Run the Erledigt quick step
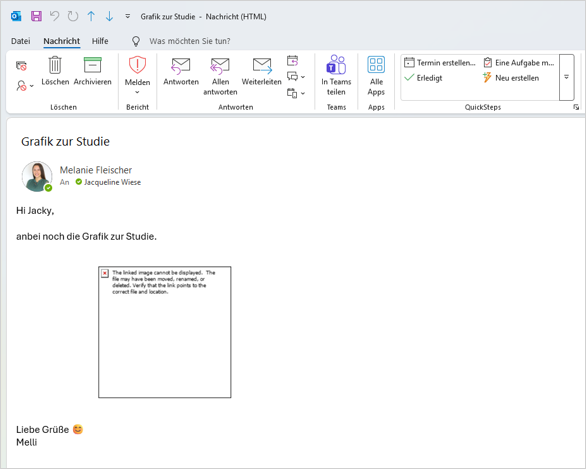586x469 pixels. point(423,78)
